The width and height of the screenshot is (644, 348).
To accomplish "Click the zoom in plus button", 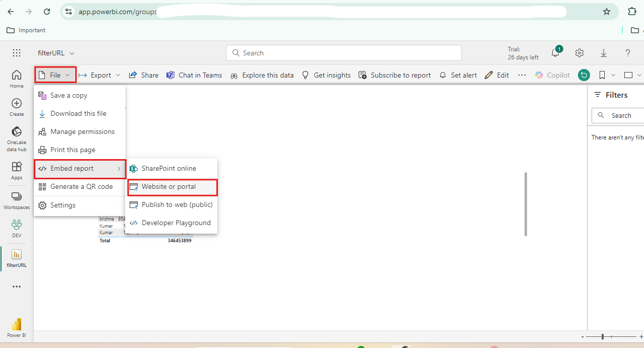I will click(x=641, y=336).
